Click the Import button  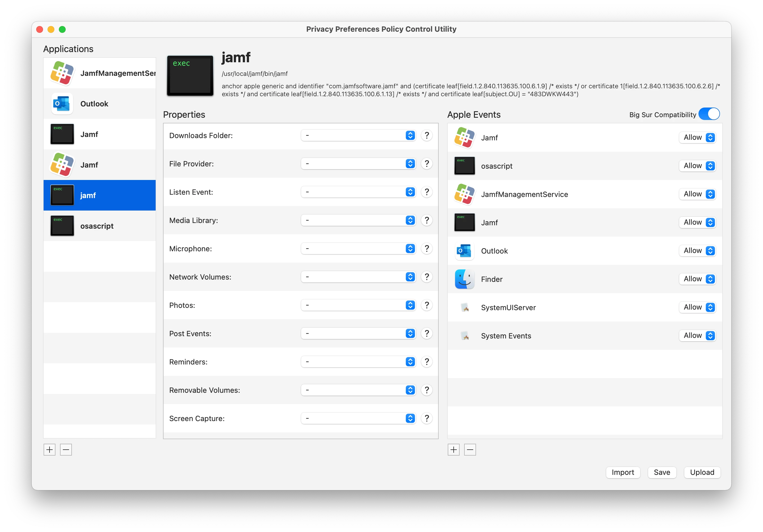point(623,472)
